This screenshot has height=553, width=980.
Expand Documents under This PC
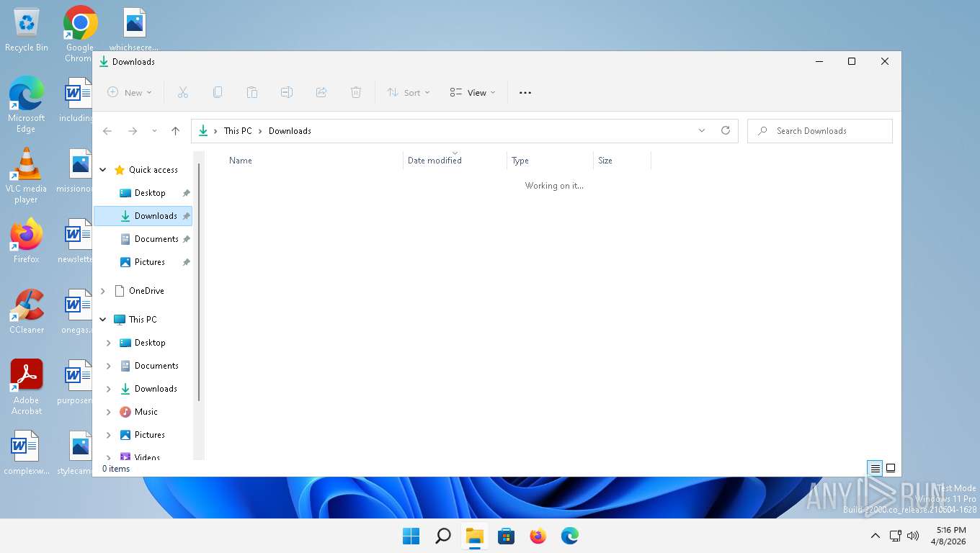tap(109, 366)
